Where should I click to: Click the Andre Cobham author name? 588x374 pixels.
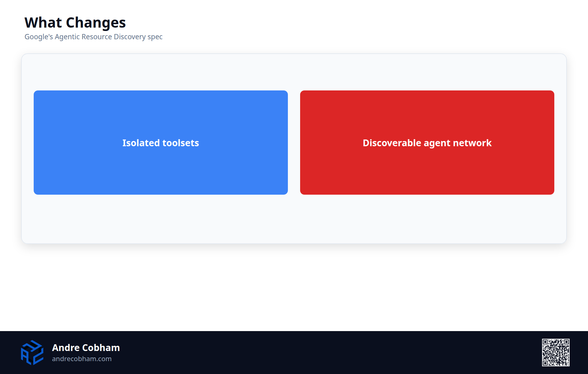point(86,348)
